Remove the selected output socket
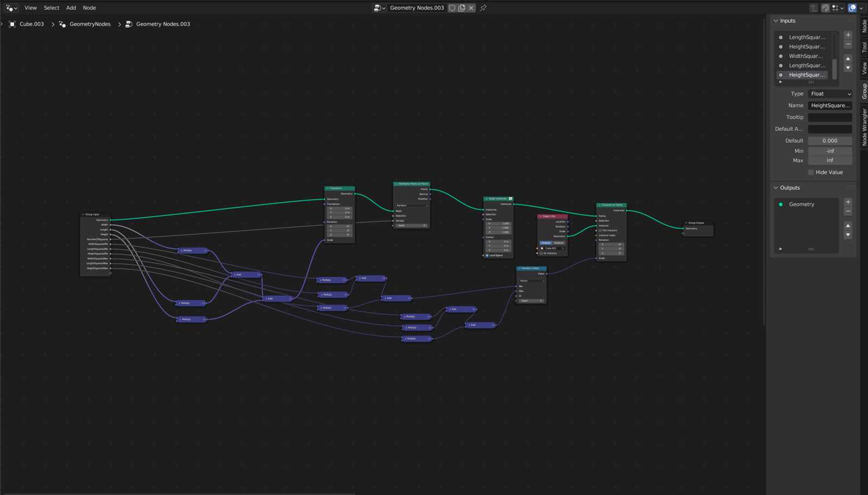Image resolution: width=868 pixels, height=495 pixels. click(848, 211)
